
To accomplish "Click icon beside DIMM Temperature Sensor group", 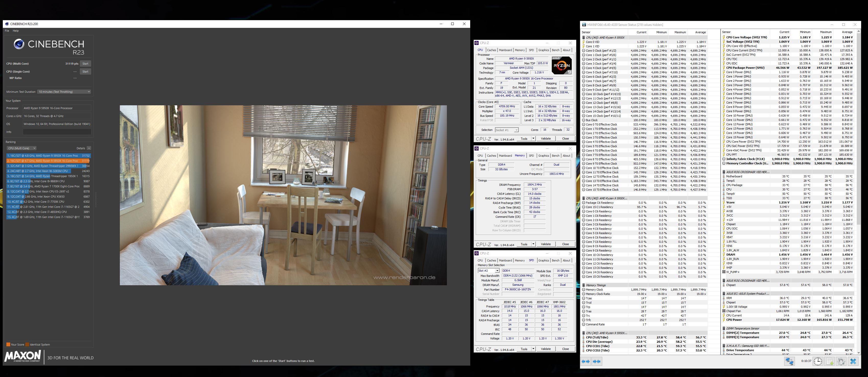I will coord(724,328).
